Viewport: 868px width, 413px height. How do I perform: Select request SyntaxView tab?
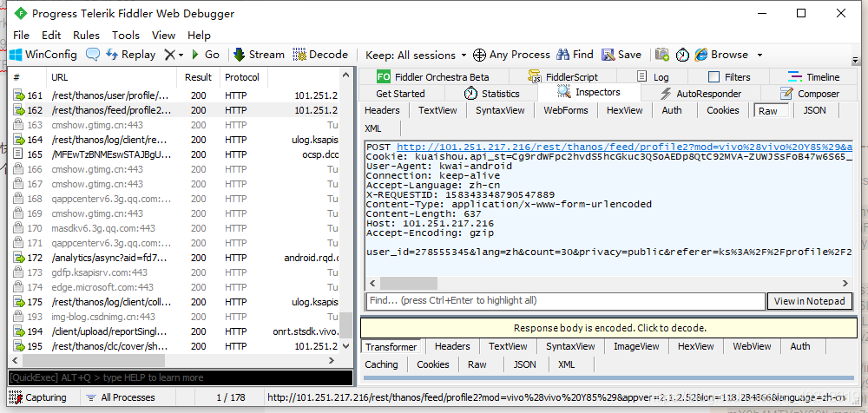click(500, 110)
